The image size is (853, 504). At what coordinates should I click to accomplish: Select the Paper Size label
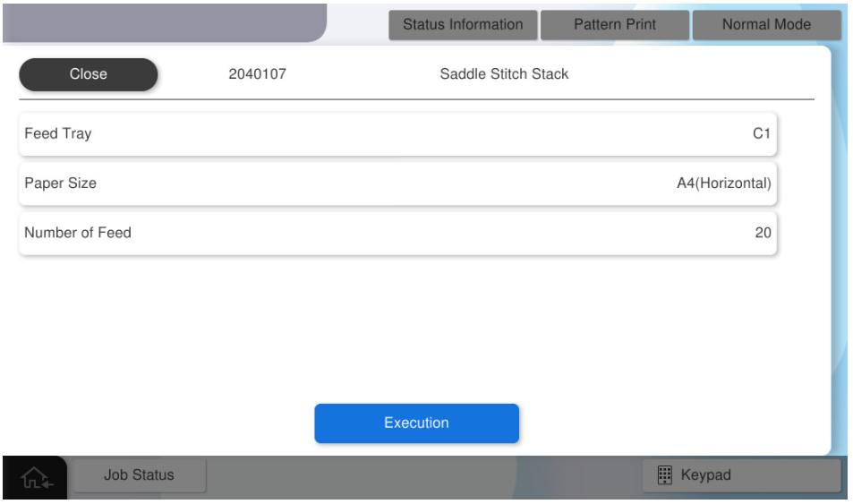point(60,184)
